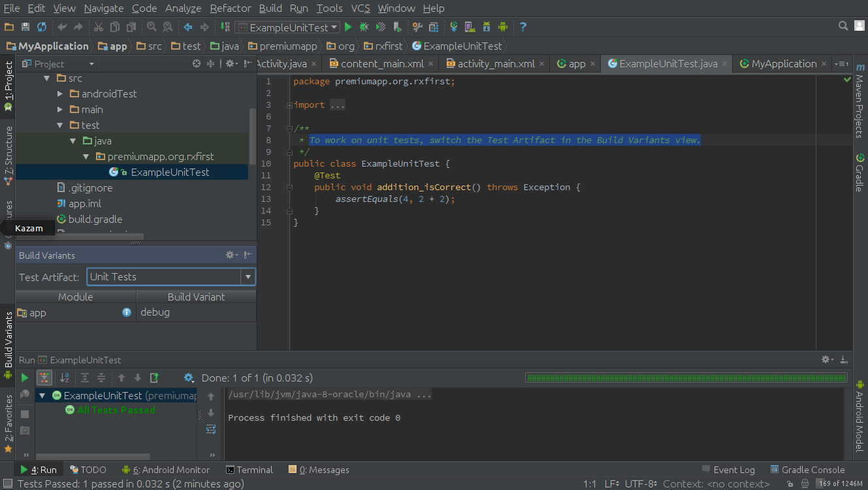Click Sync Project with Gradle Files icon

454,27
